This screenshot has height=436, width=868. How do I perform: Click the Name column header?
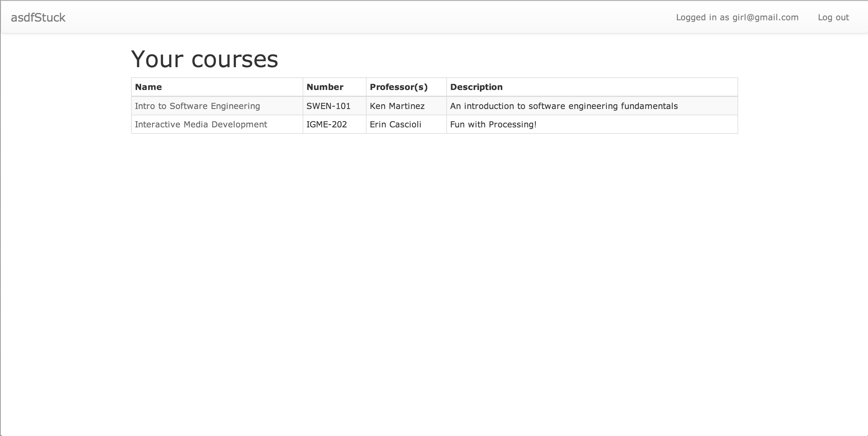click(x=148, y=87)
